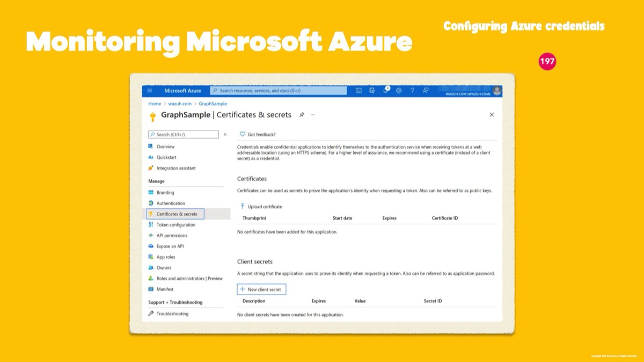This screenshot has height=362, width=644.
Task: Click the New client secret button
Action: tap(261, 289)
